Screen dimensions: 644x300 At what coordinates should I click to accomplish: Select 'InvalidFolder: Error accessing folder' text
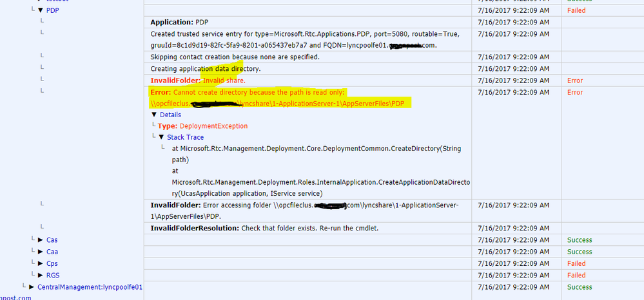coord(304,210)
